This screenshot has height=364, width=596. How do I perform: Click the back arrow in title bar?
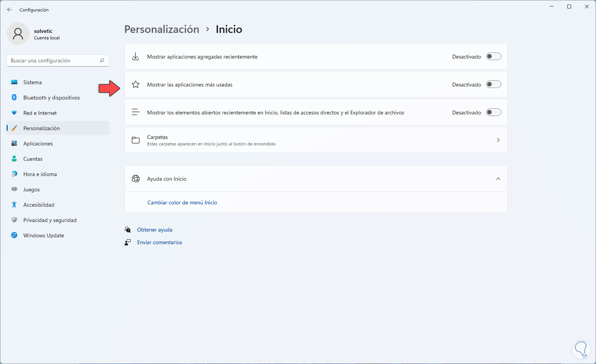(x=10, y=10)
